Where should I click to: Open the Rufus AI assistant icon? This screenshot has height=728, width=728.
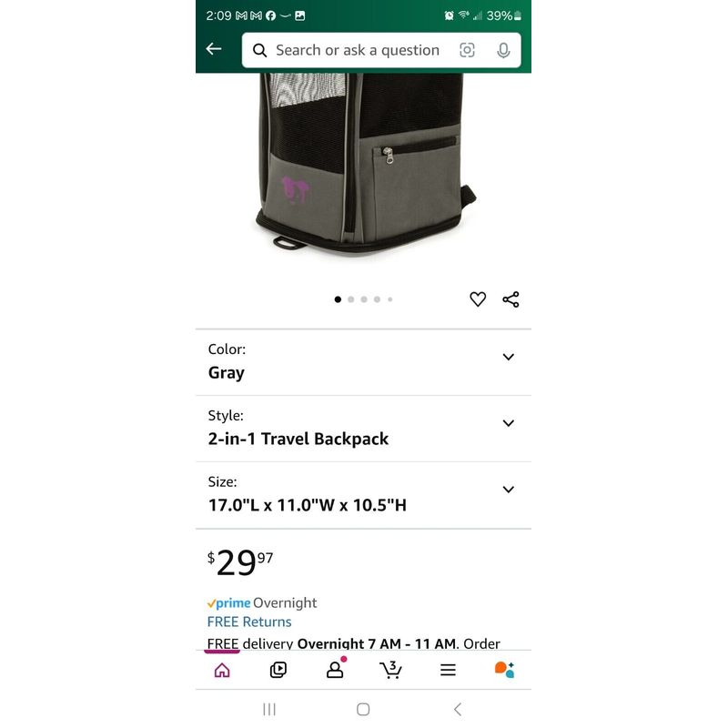[x=504, y=670]
